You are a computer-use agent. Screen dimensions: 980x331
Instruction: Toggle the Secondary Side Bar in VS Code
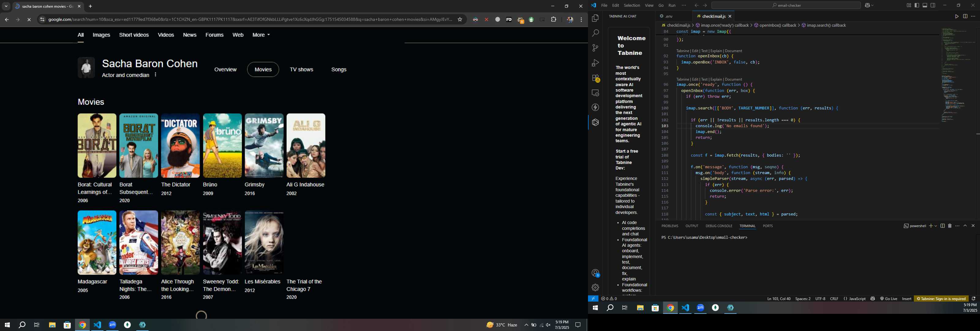933,5
